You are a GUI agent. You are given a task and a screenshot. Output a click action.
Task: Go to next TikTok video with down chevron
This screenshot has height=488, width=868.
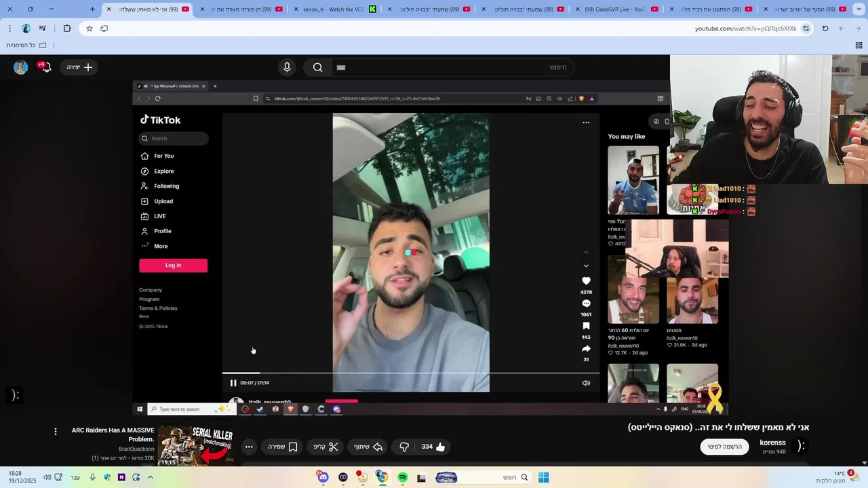[x=586, y=266]
